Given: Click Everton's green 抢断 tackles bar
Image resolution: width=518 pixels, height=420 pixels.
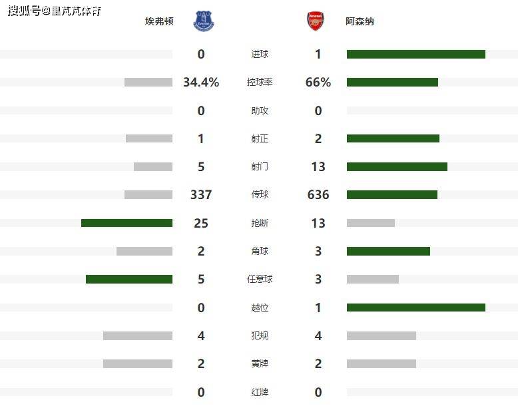Looking at the screenshot, I should coord(127,223).
